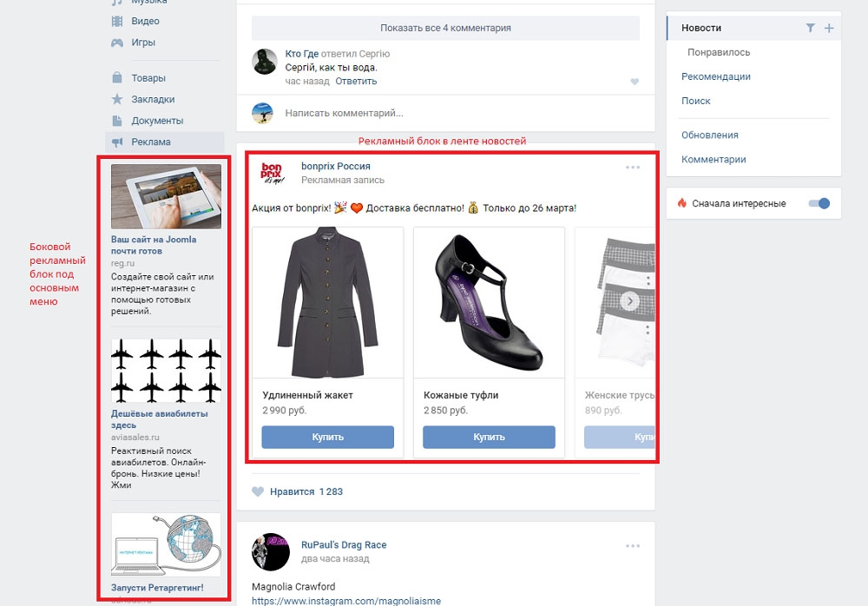Open the Удлиненный жакет product title

tap(307, 395)
